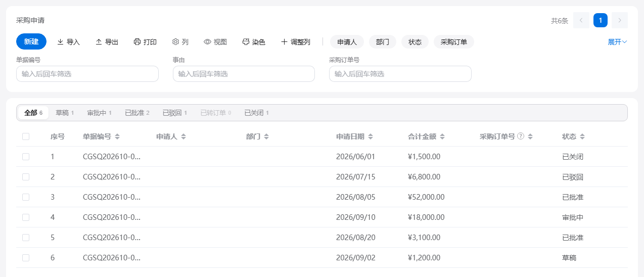The width and height of the screenshot is (644, 277).
Task: Toggle the select-all header checkbox
Action: point(26,136)
